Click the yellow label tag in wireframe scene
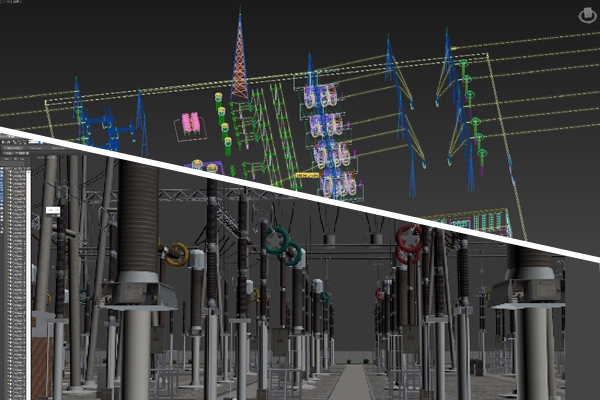The height and width of the screenshot is (400, 600). coord(306,175)
